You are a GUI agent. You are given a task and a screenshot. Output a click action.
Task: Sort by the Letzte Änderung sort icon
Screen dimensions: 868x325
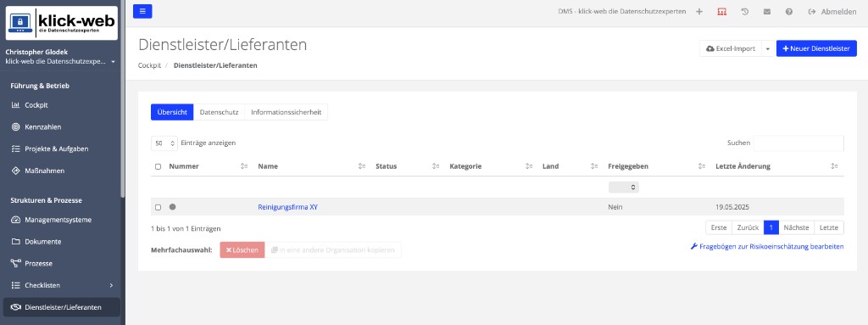(x=834, y=166)
